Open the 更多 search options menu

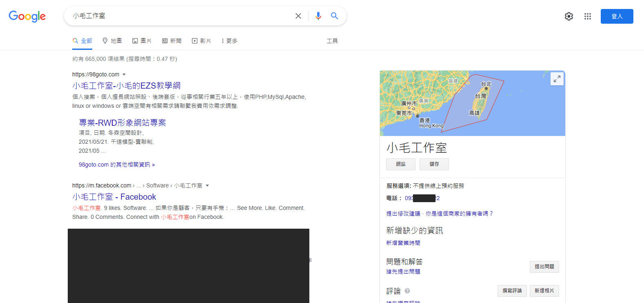tap(229, 41)
